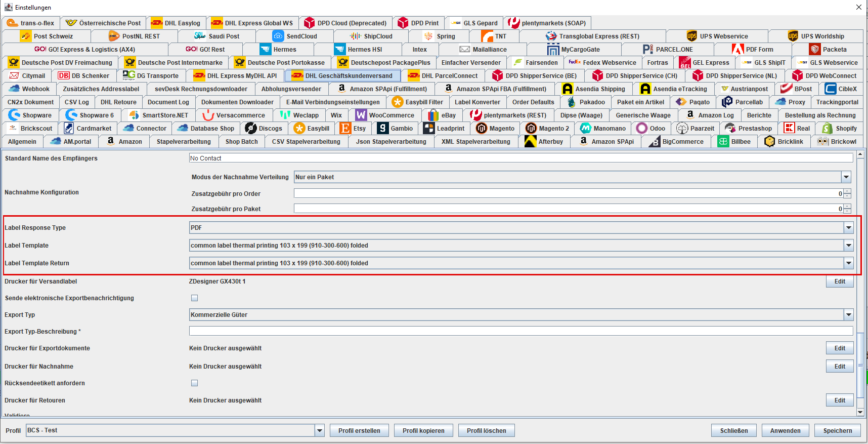This screenshot has height=444, width=868.
Task: Click the Zusatzgebühr pro Order value field
Action: pyautogui.click(x=569, y=194)
